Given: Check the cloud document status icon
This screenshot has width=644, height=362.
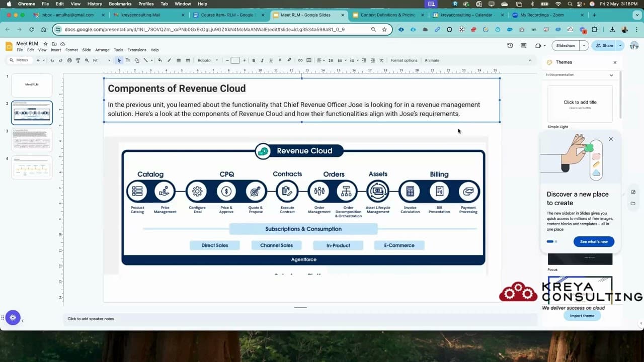Looking at the screenshot, I should [x=62, y=44].
